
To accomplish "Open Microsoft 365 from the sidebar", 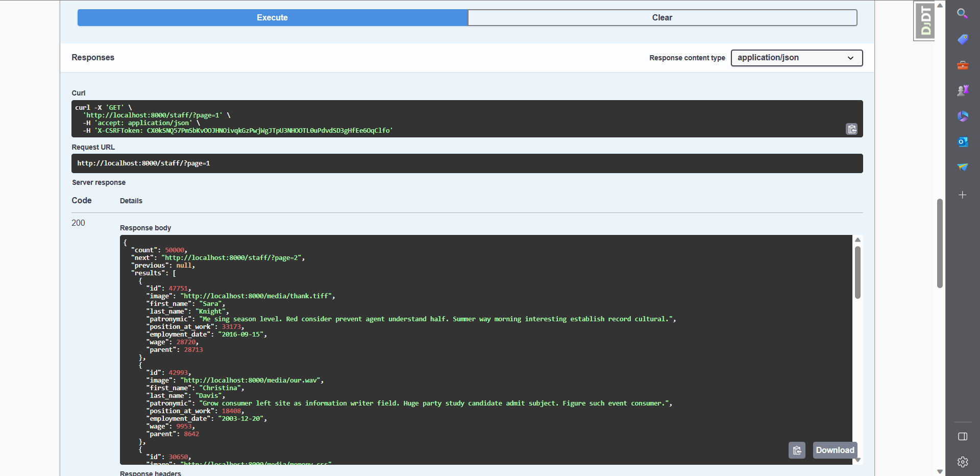I will (x=963, y=116).
